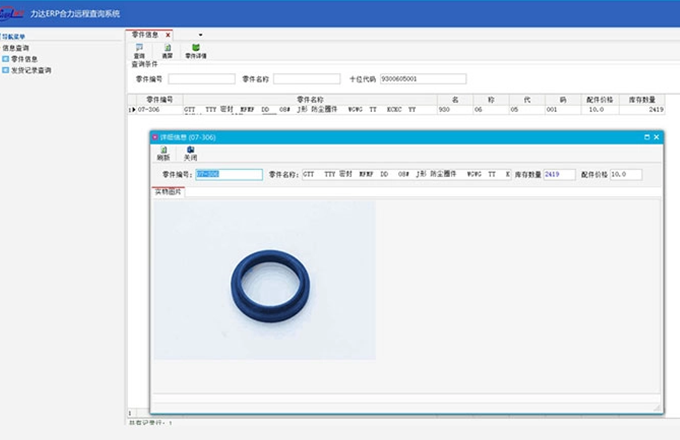Screen dimensions: 680x440
Task: Click the 零件编号 field in detail window
Action: [229, 174]
